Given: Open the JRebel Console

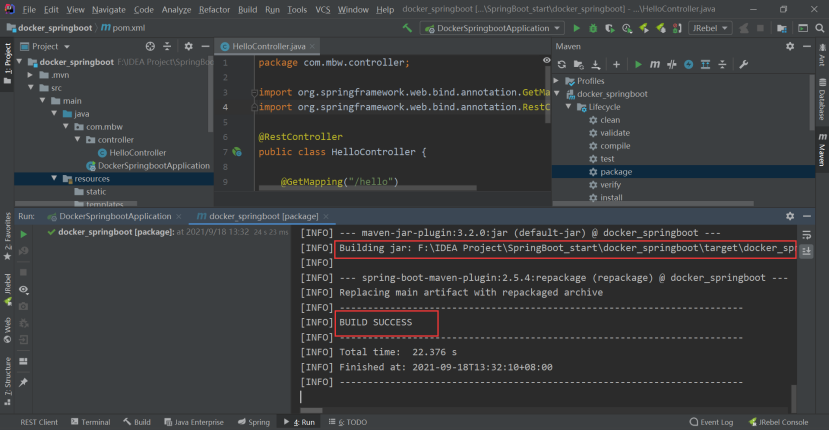Looking at the screenshot, I should (x=779, y=422).
